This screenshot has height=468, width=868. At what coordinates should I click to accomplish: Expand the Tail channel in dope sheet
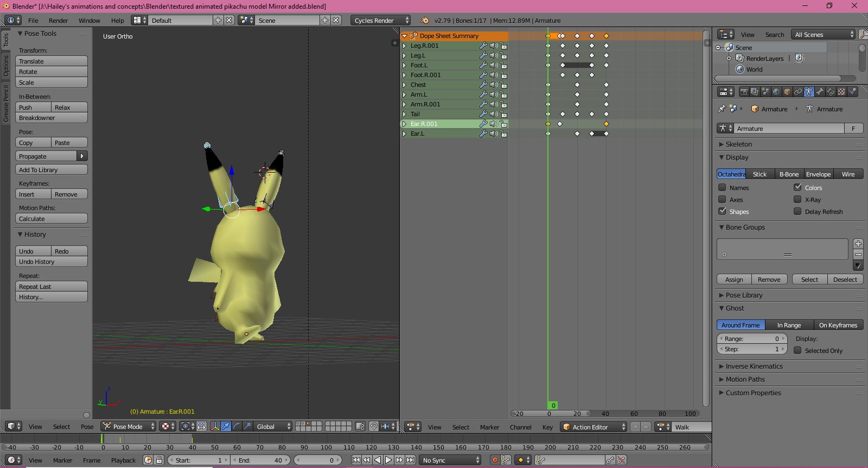coord(405,114)
